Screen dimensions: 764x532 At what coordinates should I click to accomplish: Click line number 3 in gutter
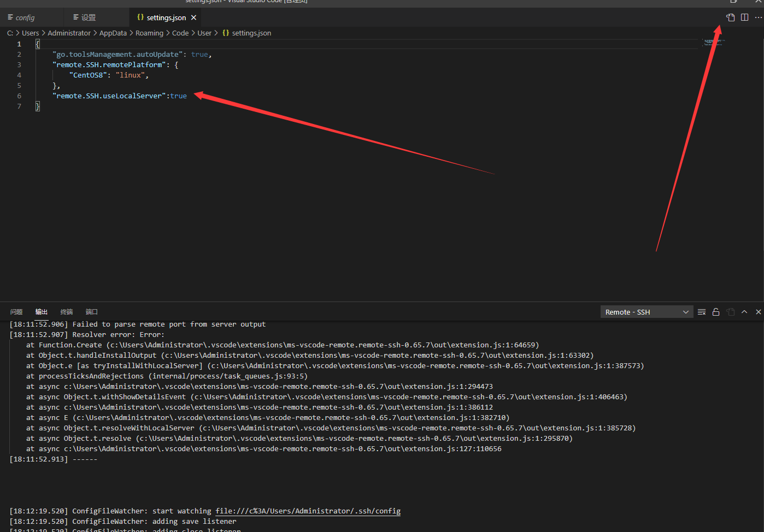(19, 64)
